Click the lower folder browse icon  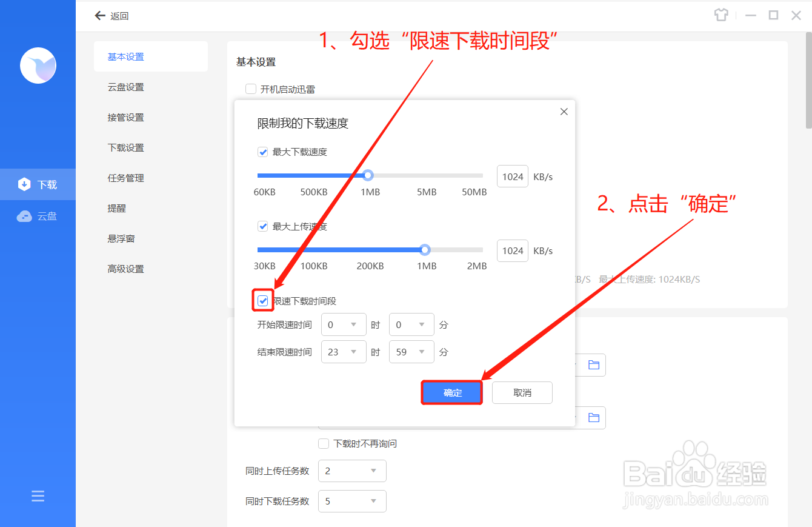(594, 417)
